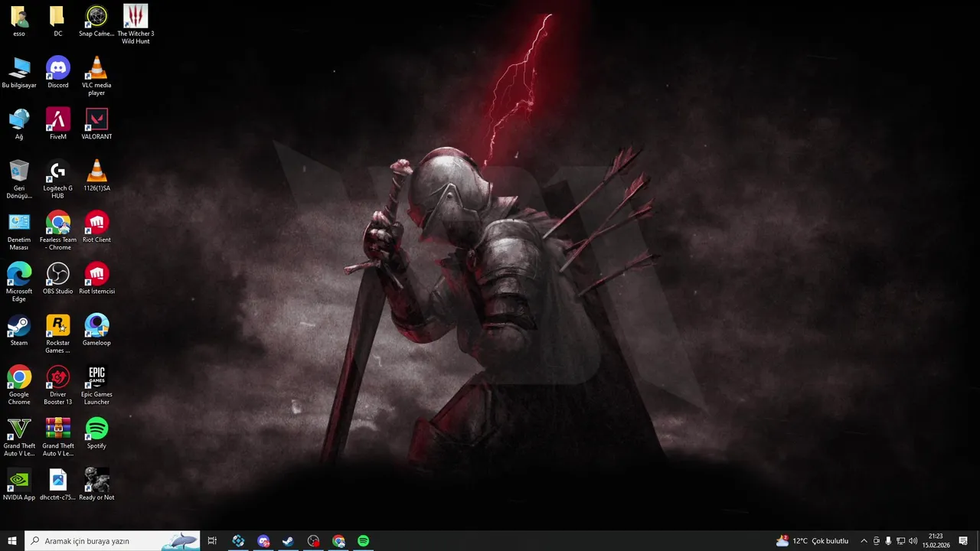This screenshot has width=980, height=551.
Task: Launch Driver Booster 13 shortcut
Action: [x=58, y=384]
